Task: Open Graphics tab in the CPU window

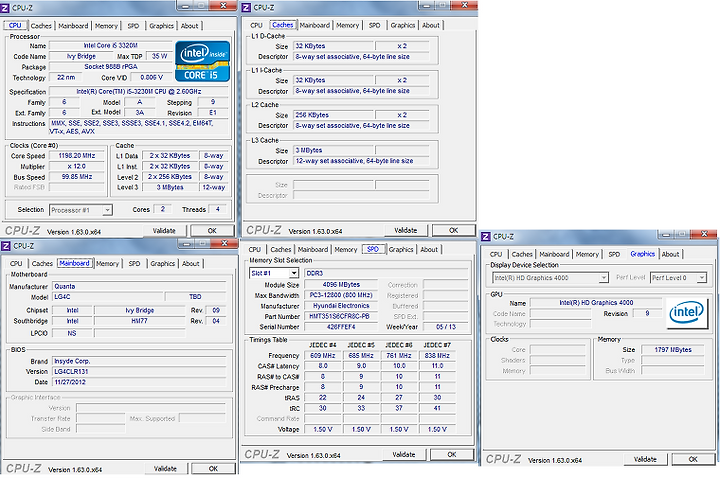Action: (x=162, y=26)
